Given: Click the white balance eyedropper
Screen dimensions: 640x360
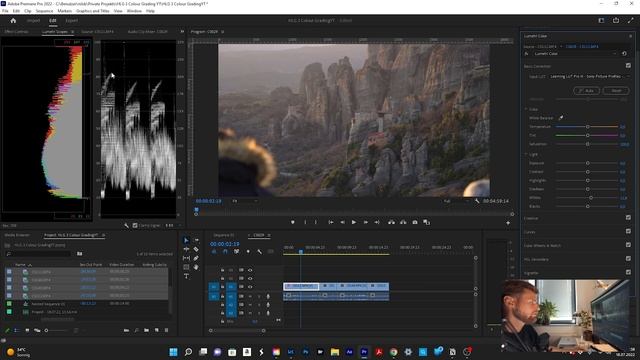Looking at the screenshot, I should coord(561,118).
